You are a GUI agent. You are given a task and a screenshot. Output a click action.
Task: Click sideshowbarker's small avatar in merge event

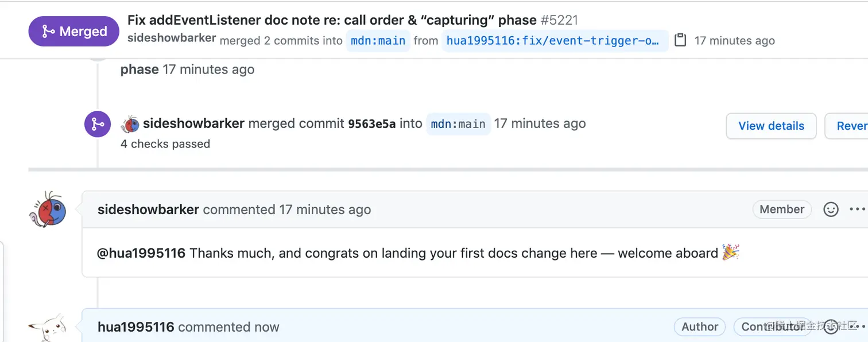point(130,124)
